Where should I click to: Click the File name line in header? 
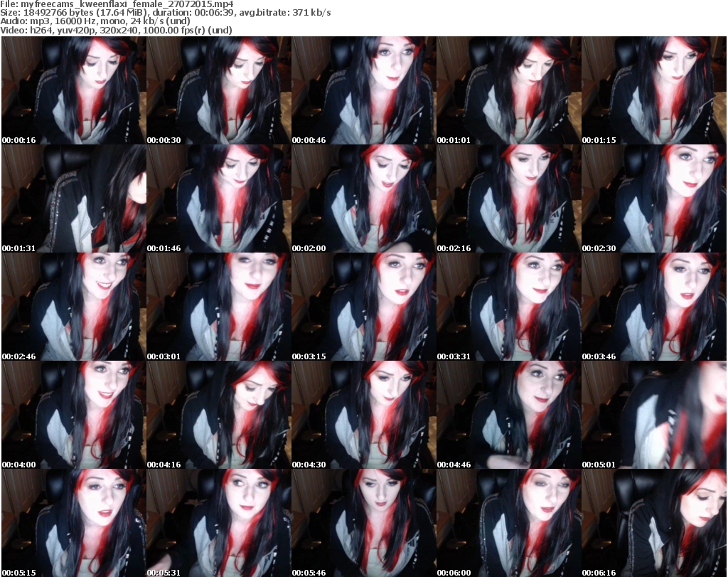tap(117, 4)
